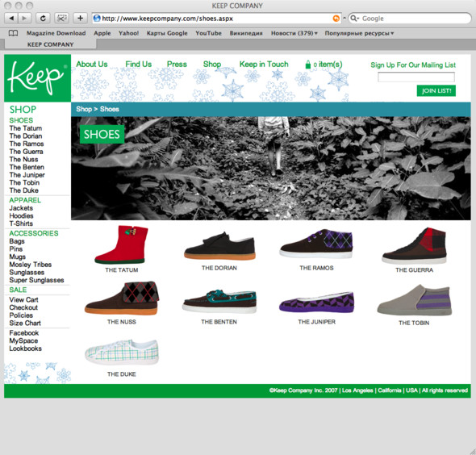Viewport: 476px width, 455px height.
Task: Open Lookbooks in the sidebar
Action: (25, 349)
